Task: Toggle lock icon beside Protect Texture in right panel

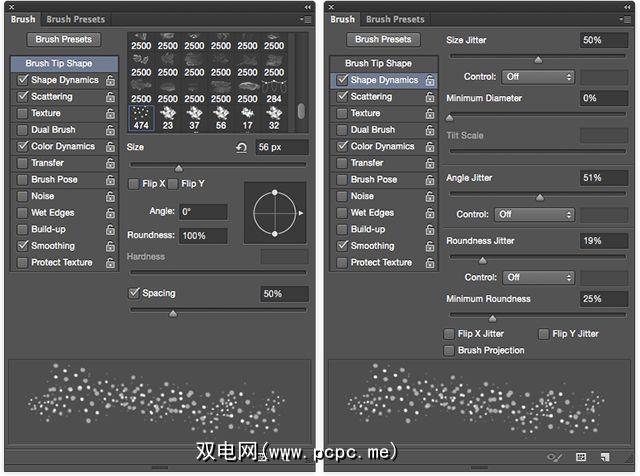Action: [430, 263]
